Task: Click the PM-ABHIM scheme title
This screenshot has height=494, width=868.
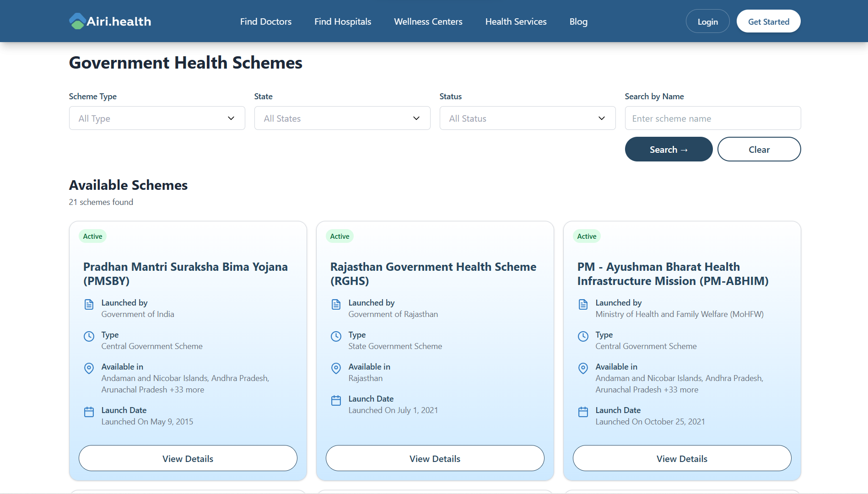Action: (x=673, y=274)
